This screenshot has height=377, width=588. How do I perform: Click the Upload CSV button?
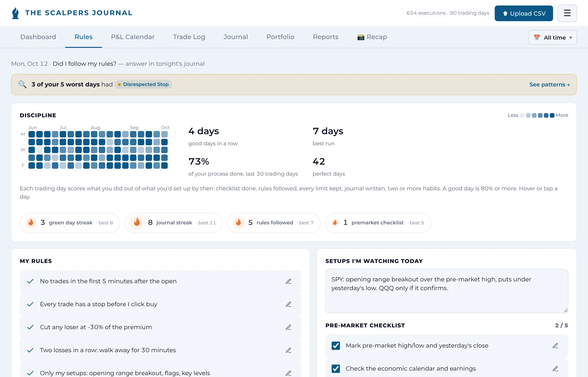[x=524, y=13]
